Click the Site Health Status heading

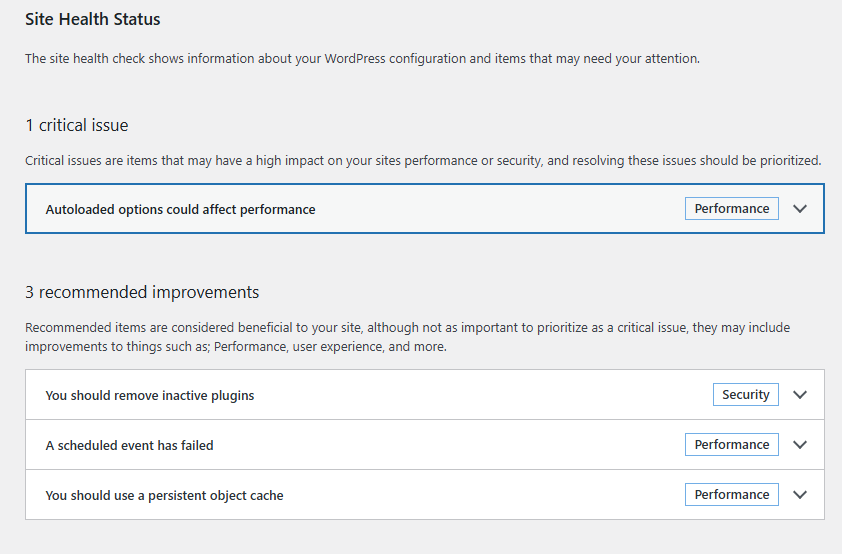(x=92, y=19)
